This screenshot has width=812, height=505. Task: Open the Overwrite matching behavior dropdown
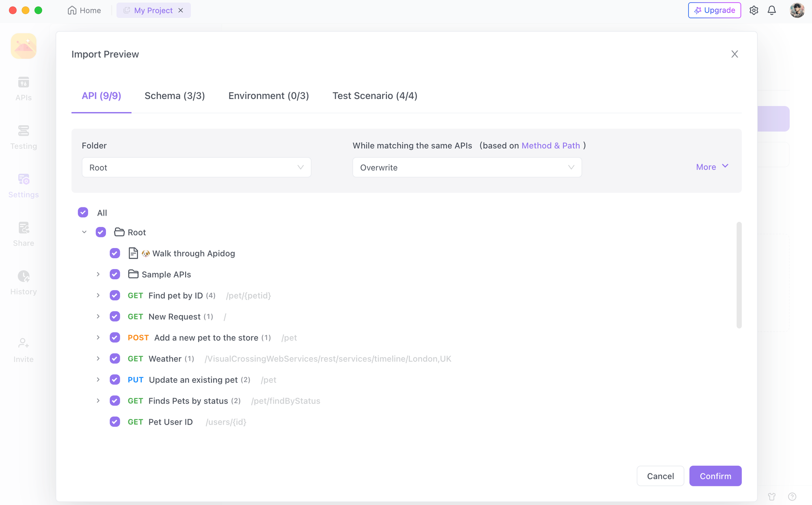click(x=467, y=167)
